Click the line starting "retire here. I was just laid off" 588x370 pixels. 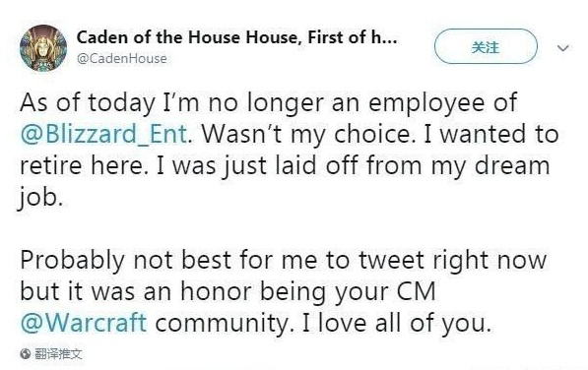(285, 165)
